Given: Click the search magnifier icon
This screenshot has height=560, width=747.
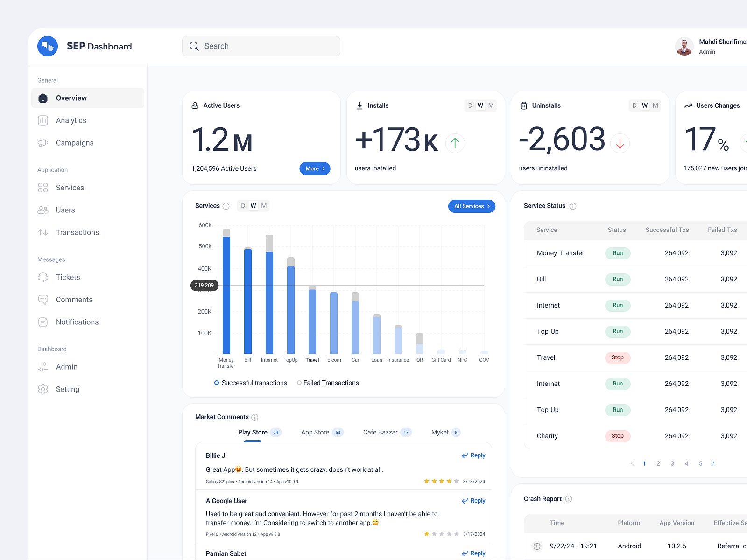Looking at the screenshot, I should coord(194,46).
